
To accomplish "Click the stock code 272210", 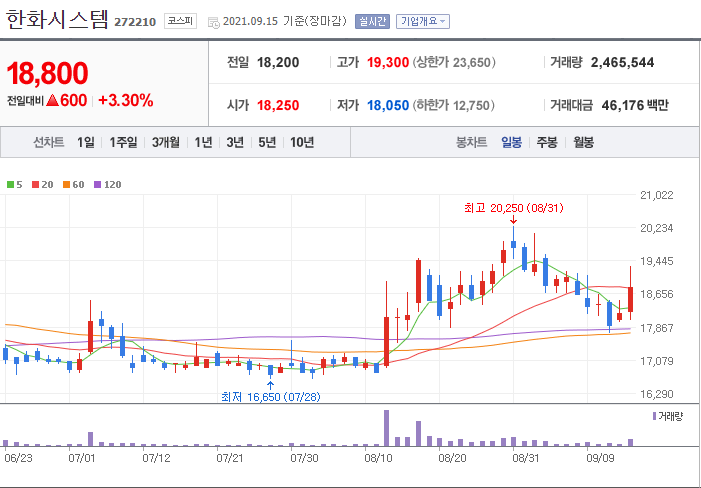I will tap(135, 22).
